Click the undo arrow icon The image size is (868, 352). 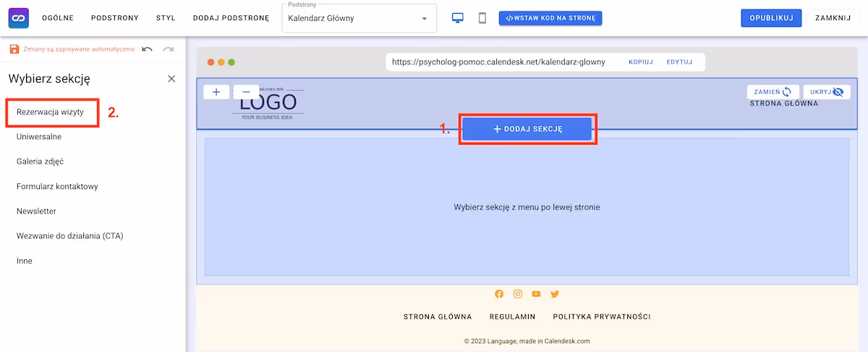coord(148,49)
